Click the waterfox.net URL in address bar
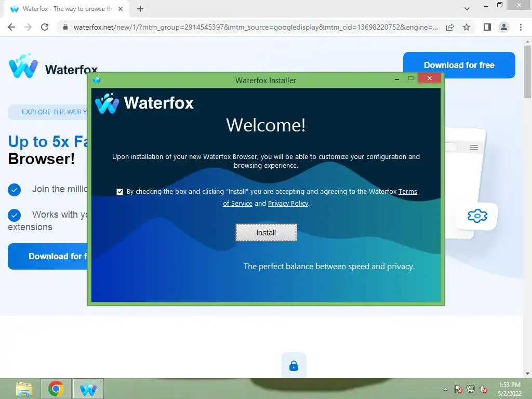The height and width of the screenshot is (399, 532). click(256, 27)
